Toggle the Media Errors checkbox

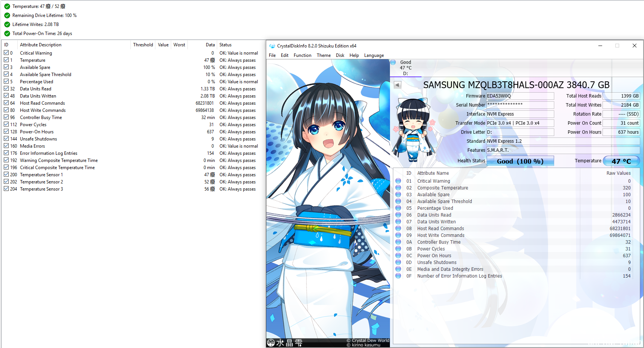[6, 146]
